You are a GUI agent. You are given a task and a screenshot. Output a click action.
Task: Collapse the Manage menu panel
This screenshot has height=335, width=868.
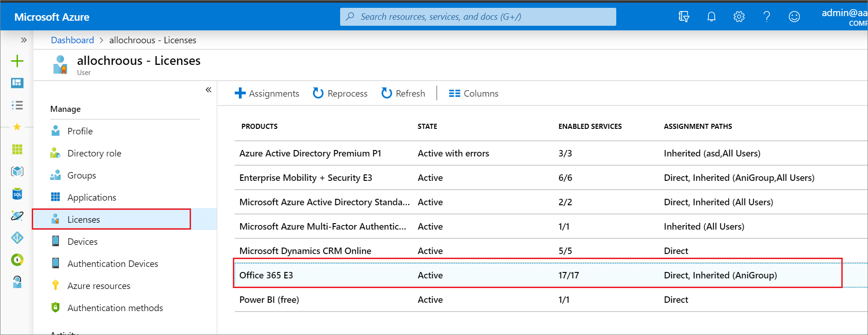208,90
